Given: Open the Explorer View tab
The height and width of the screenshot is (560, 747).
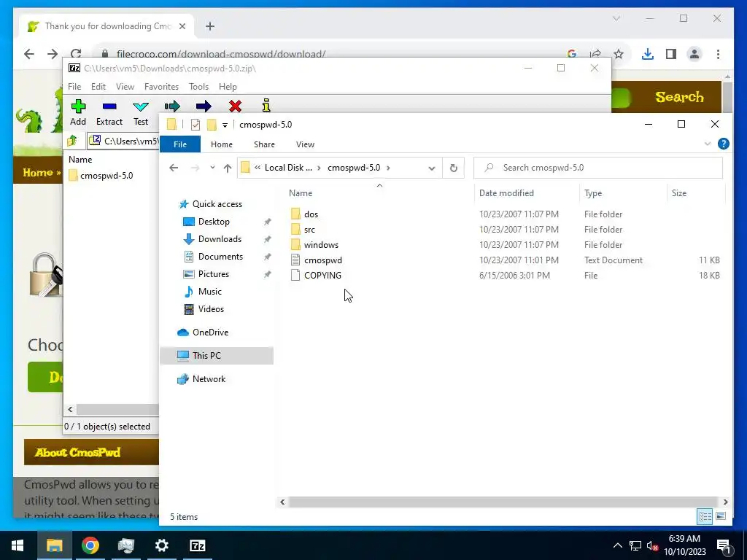Looking at the screenshot, I should point(305,144).
